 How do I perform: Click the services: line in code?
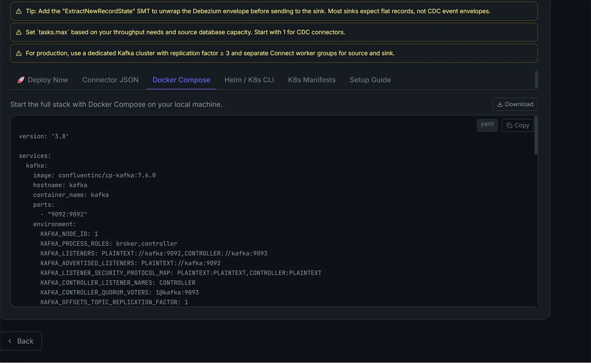pyautogui.click(x=35, y=156)
